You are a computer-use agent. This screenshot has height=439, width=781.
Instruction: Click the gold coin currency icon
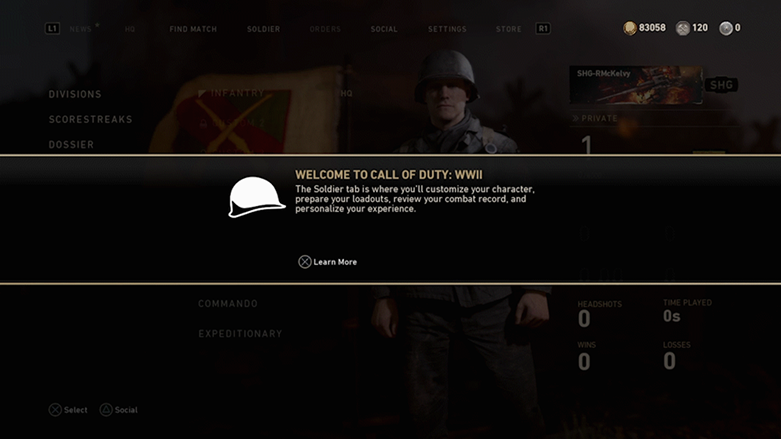630,28
